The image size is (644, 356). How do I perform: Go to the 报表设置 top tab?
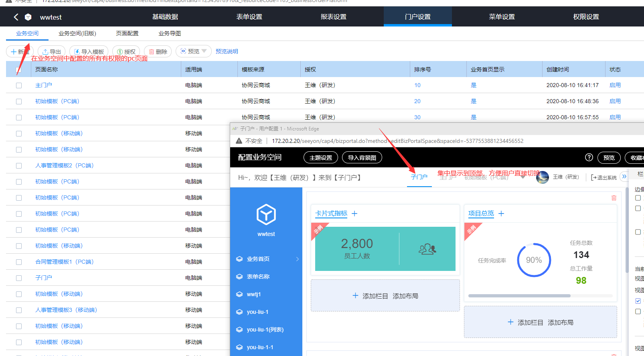tap(334, 17)
